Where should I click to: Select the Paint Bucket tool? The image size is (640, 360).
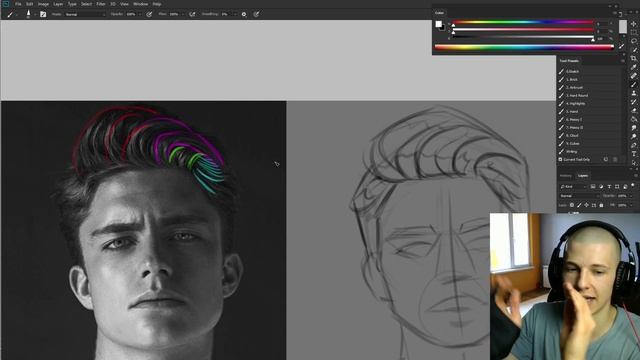(x=634, y=119)
